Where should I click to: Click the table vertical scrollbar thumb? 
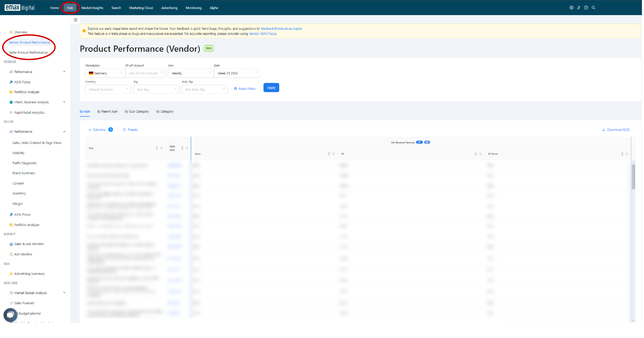(633, 177)
